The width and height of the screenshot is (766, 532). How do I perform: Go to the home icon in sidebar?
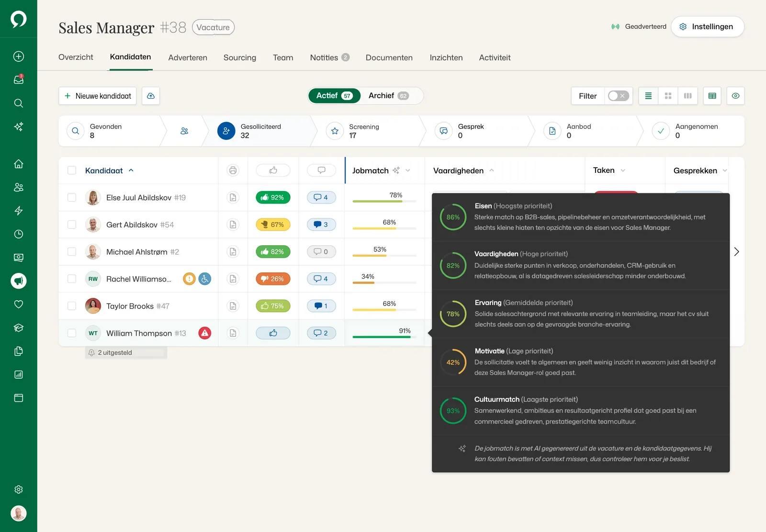point(18,164)
